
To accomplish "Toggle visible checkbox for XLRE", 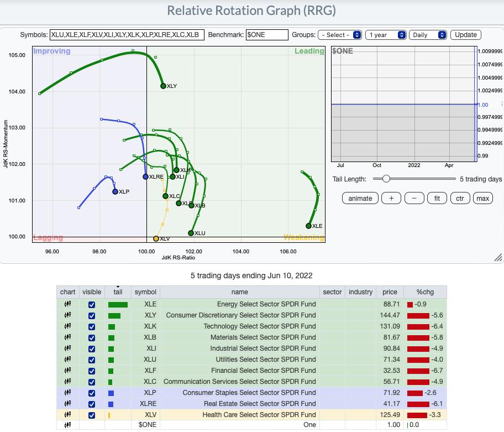I will click(92, 404).
